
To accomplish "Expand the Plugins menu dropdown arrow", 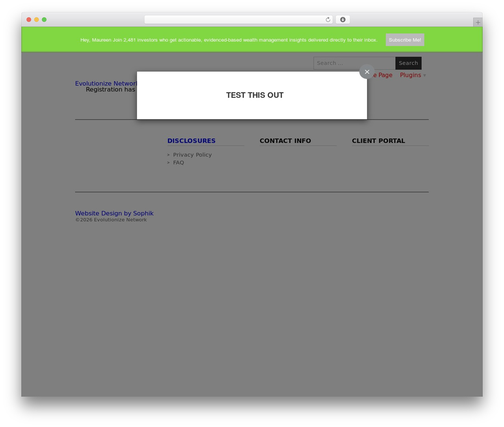I will click(x=424, y=75).
